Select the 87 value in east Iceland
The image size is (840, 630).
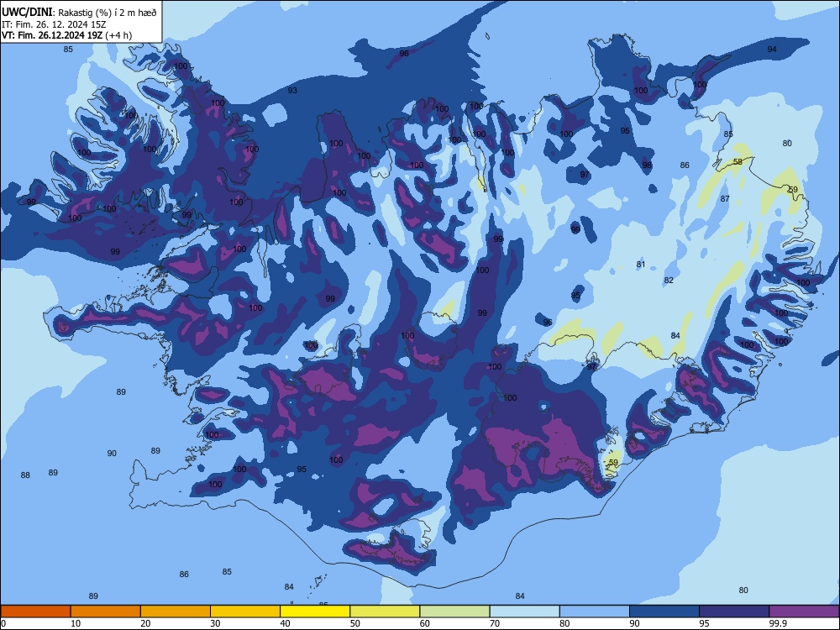click(x=725, y=198)
